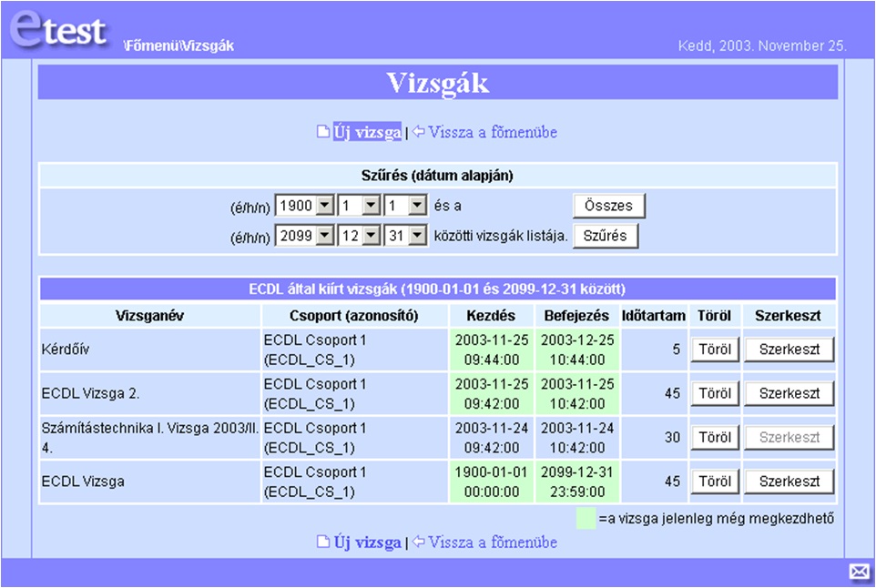Open the bottom Új vizsga link
Image resolution: width=876 pixels, height=588 pixels.
(367, 542)
